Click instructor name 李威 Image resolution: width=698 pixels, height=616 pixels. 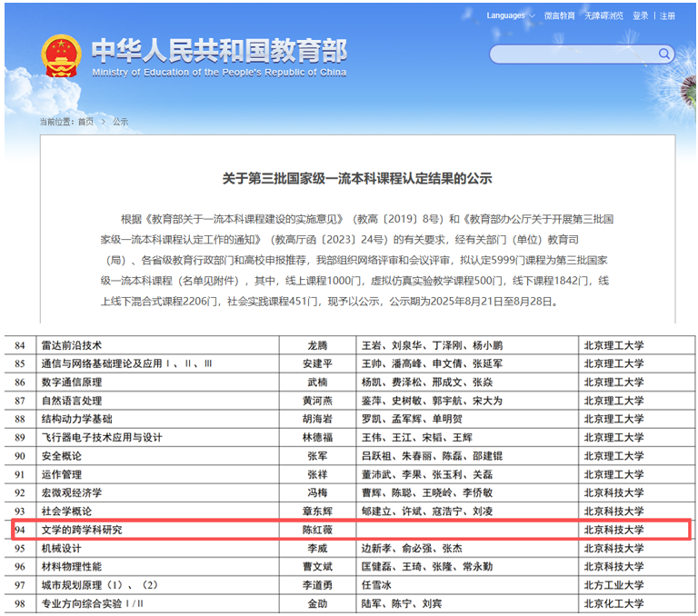point(317,549)
